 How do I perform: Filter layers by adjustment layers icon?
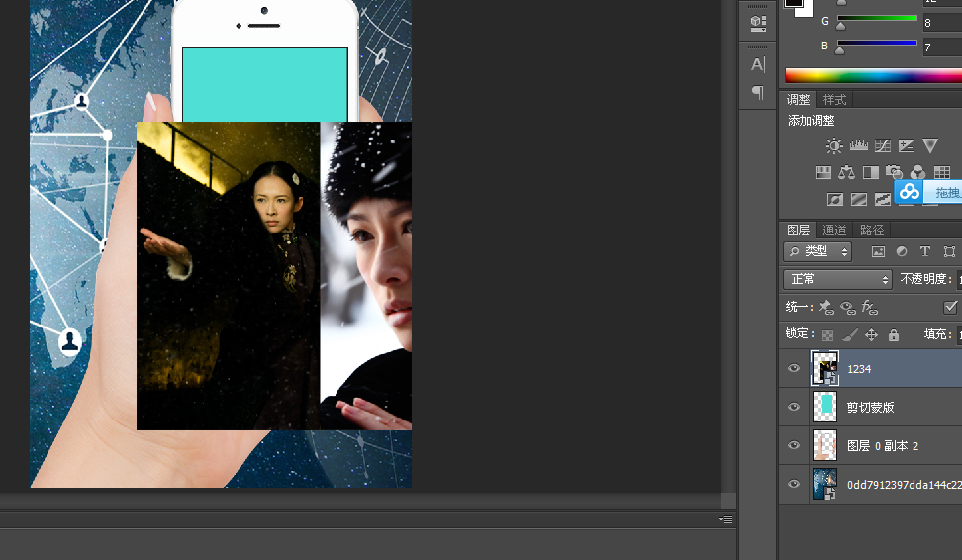902,251
